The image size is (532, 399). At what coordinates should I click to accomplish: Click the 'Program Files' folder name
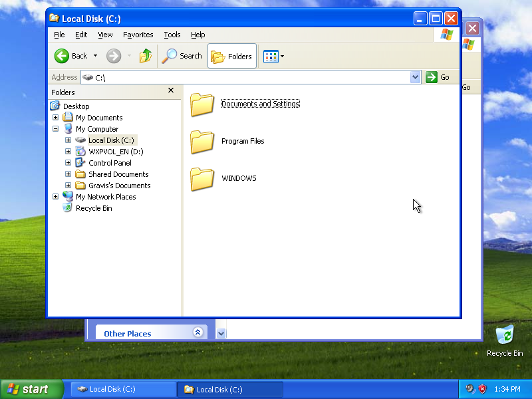point(243,141)
